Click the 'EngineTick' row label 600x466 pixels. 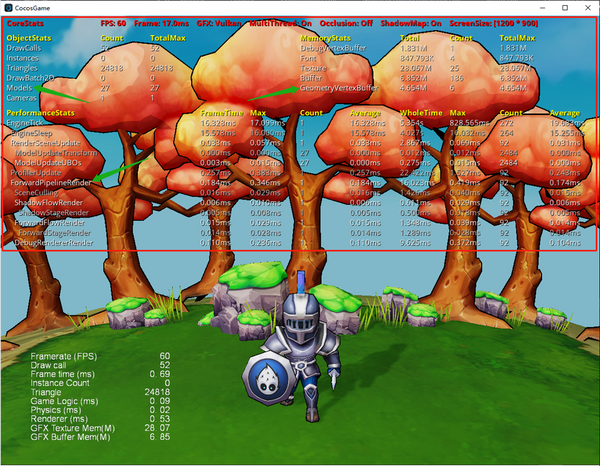click(25, 123)
